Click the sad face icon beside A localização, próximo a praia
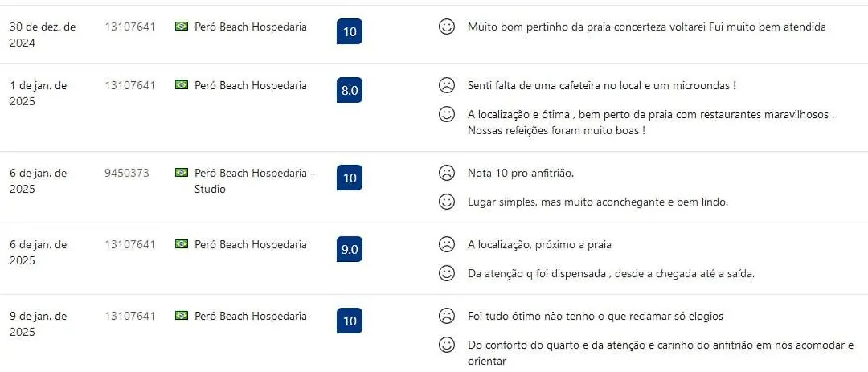Screen dimensions: 868x372 [446, 244]
